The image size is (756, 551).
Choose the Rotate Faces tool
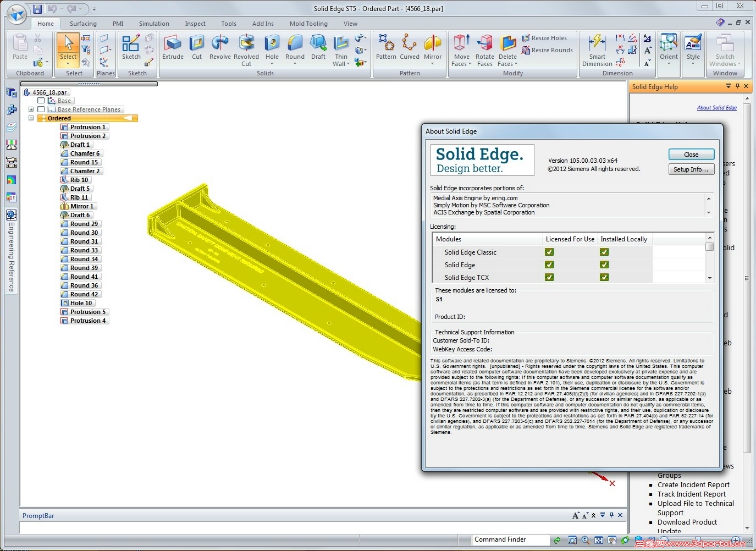click(x=485, y=50)
